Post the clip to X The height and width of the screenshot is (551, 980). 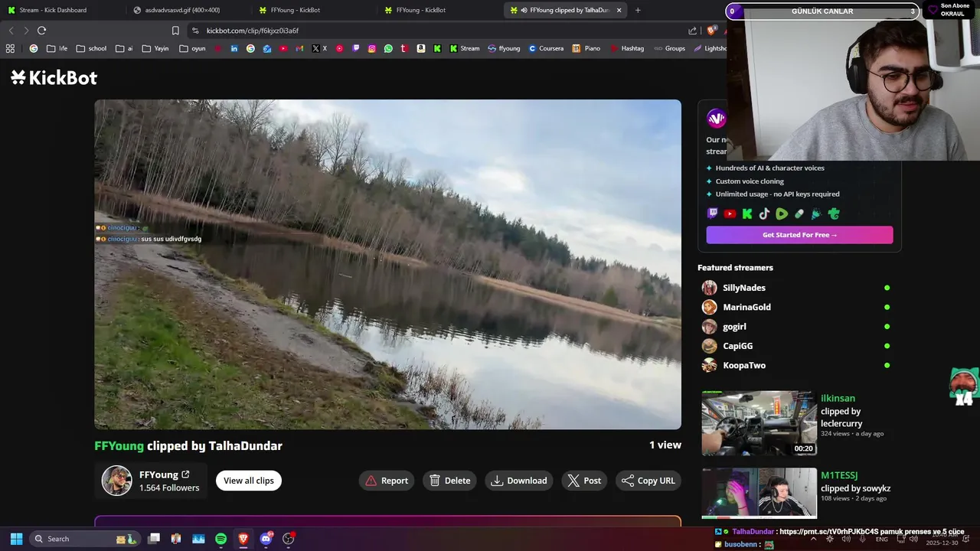(584, 481)
